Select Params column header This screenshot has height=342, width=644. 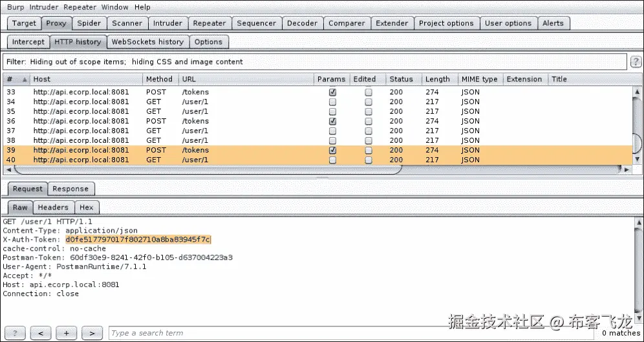[332, 80]
